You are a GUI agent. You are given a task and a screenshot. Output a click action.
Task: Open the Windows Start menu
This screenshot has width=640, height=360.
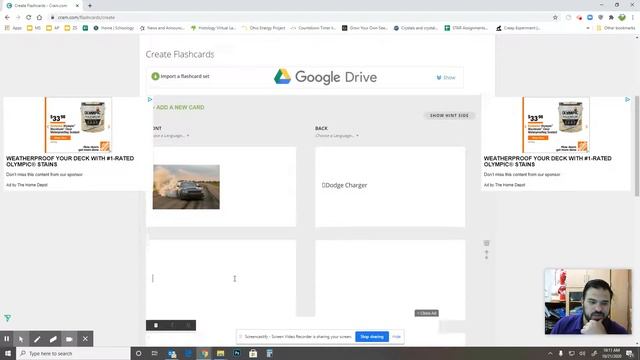[x=8, y=353]
